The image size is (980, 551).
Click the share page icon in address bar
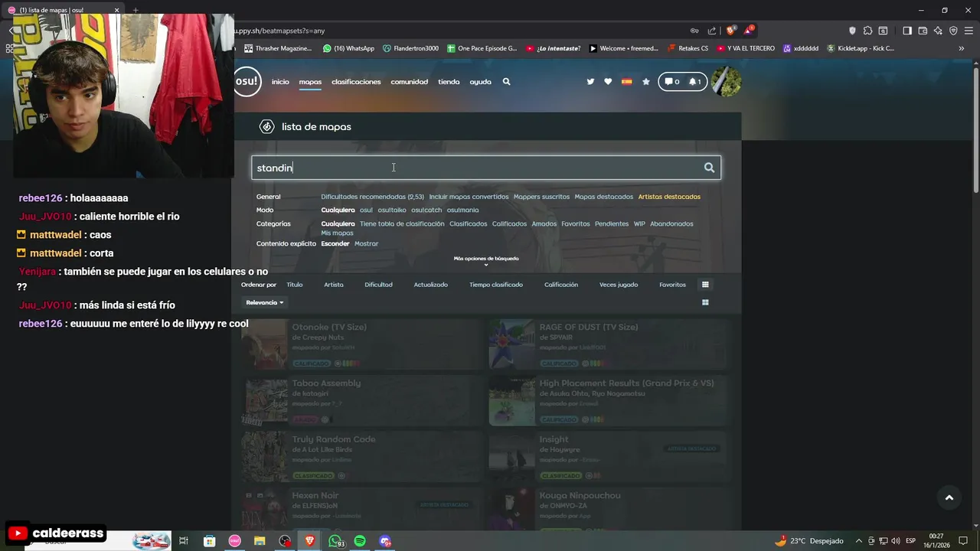(712, 31)
